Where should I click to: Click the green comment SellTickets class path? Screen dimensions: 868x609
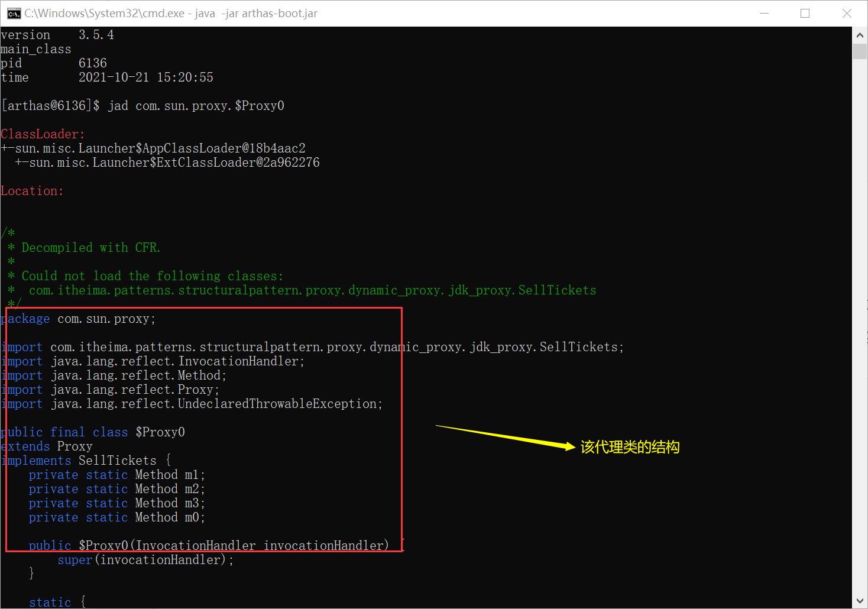click(x=313, y=290)
